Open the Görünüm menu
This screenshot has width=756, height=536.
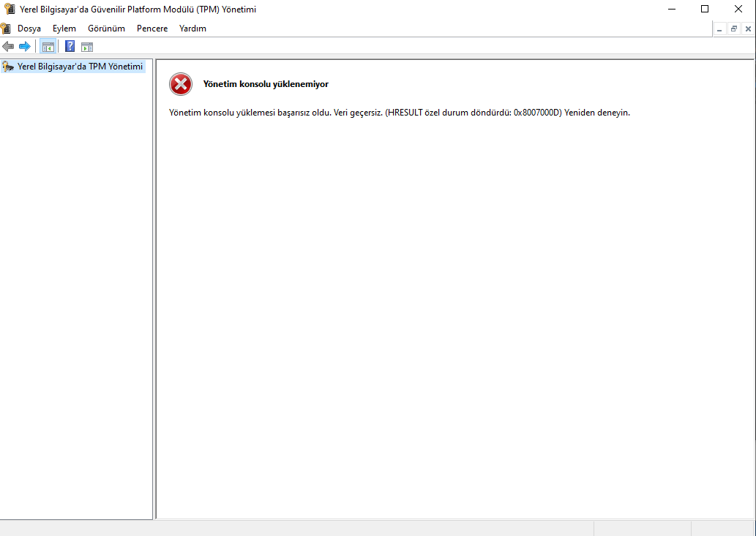coord(107,29)
